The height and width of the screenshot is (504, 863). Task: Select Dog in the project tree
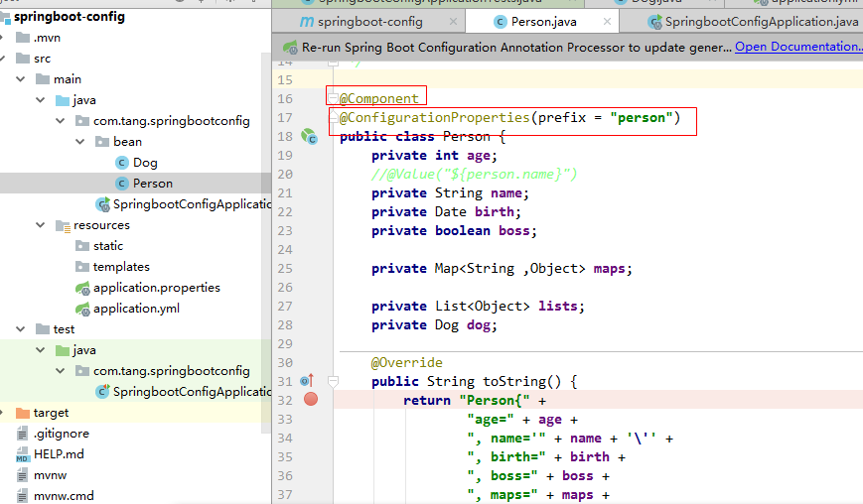(x=145, y=163)
